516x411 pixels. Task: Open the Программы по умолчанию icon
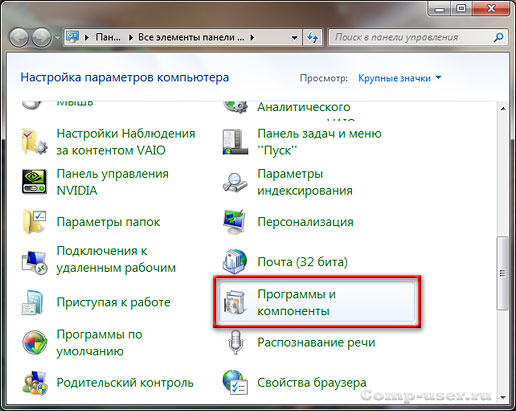35,342
